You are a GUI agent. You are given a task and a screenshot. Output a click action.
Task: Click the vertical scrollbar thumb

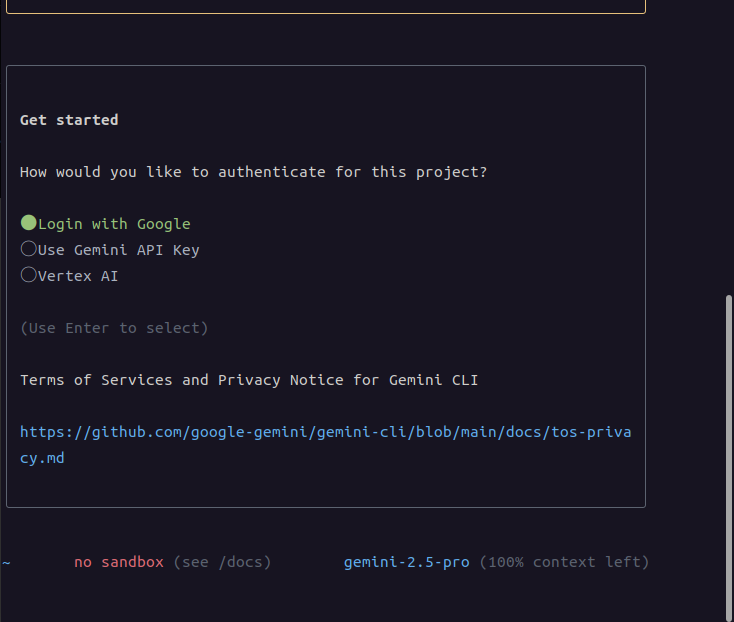tap(729, 458)
